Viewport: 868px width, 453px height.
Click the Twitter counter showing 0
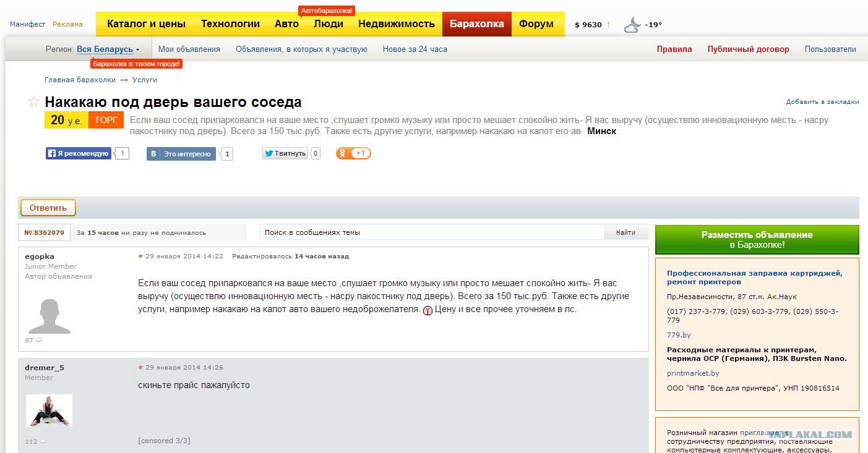316,153
